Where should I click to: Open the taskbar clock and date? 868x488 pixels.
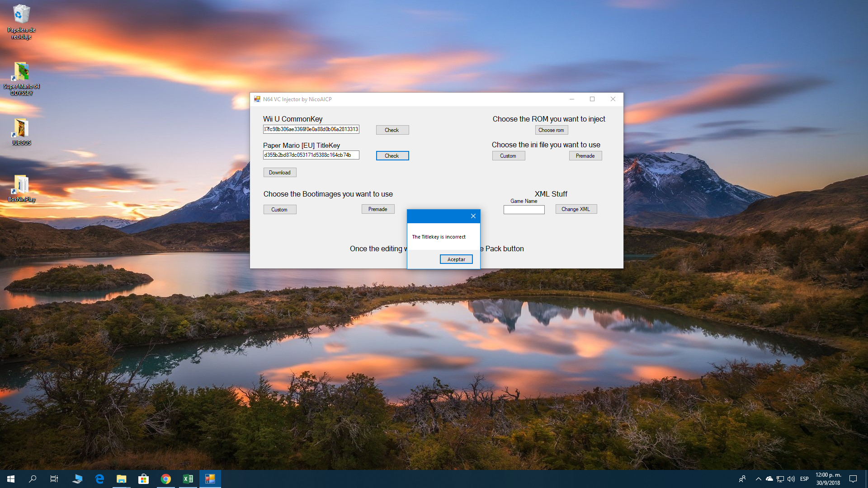[828, 479]
